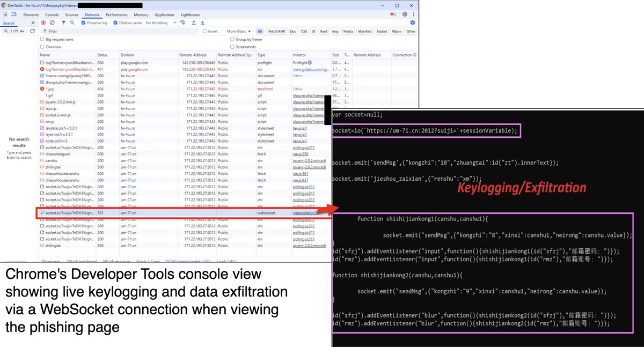Viewport: 644px width, 347px height.
Task: Click the Filter text input
Action: tap(121, 31)
